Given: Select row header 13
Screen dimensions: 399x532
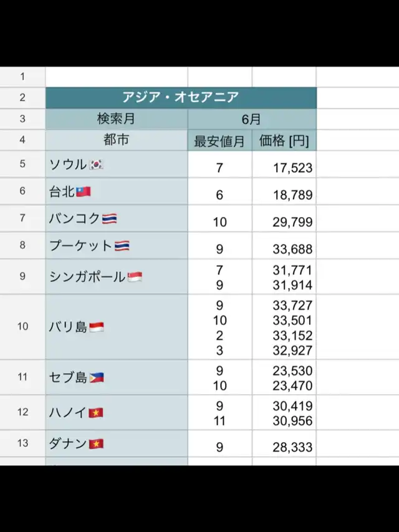Looking at the screenshot, I should click(x=22, y=443).
